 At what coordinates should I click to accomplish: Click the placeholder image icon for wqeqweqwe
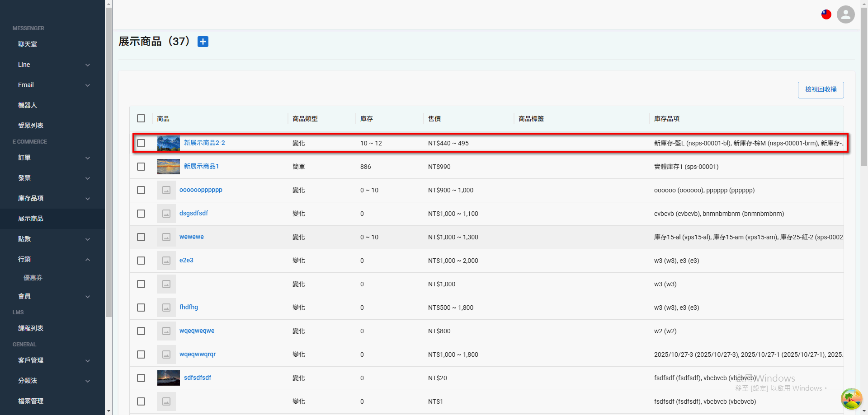coord(166,331)
